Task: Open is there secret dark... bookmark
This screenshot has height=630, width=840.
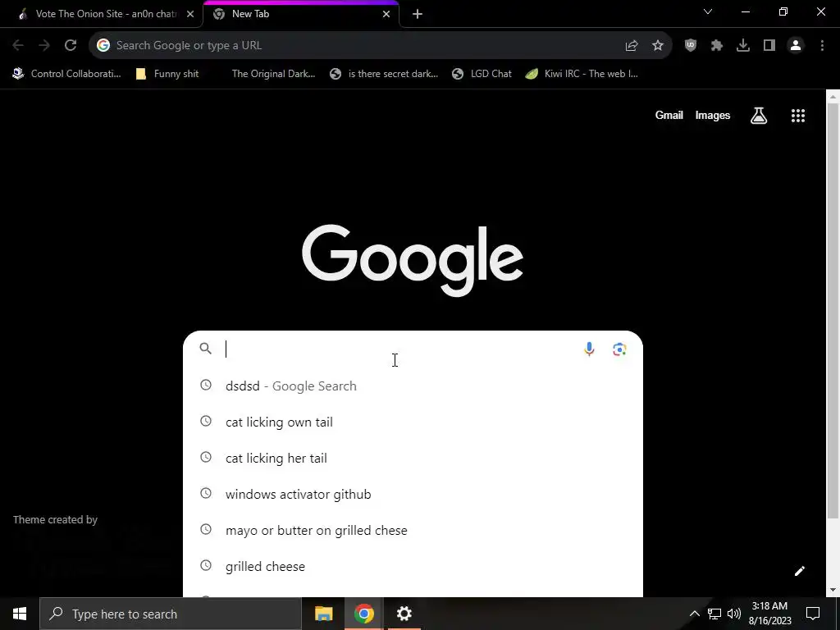Action: click(x=384, y=74)
